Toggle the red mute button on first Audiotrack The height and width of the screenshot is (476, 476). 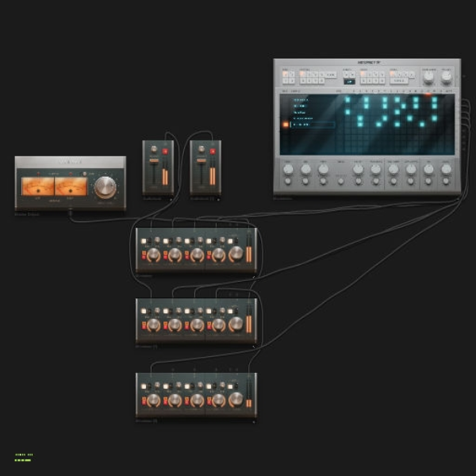[x=165, y=152]
